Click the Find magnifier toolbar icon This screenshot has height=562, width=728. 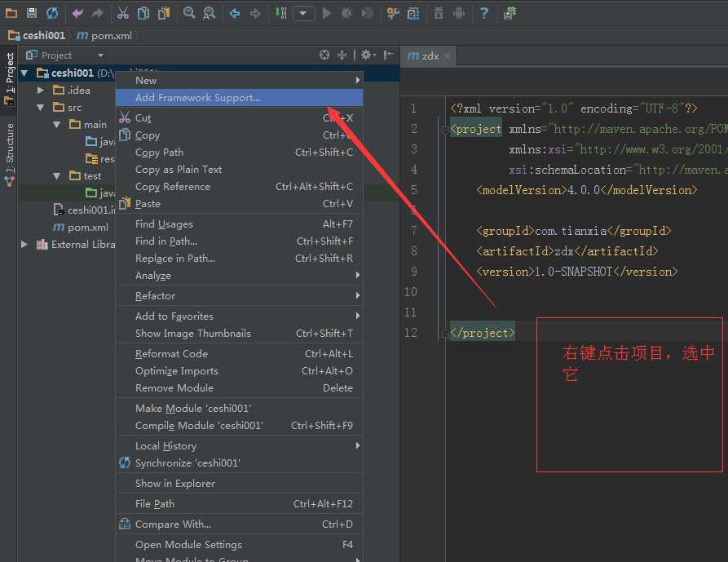pos(188,13)
